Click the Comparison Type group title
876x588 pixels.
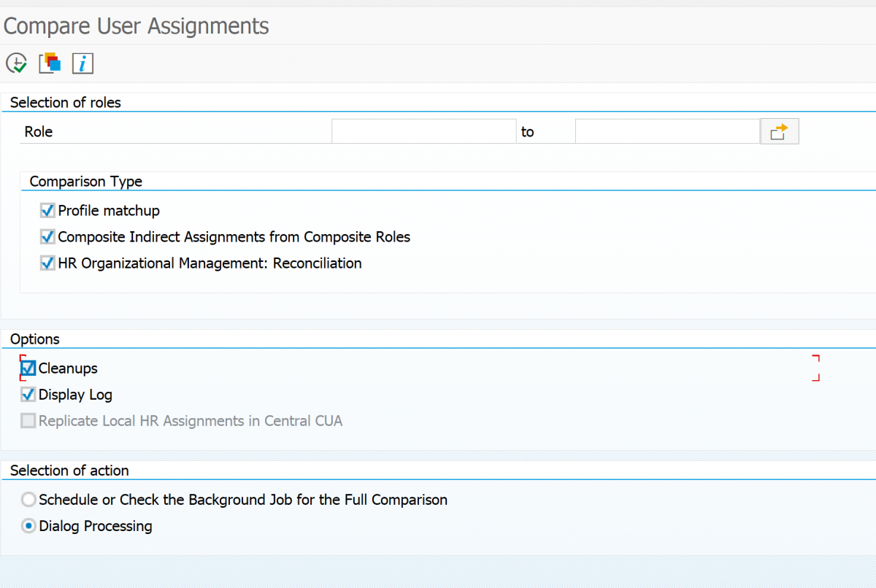tap(85, 181)
